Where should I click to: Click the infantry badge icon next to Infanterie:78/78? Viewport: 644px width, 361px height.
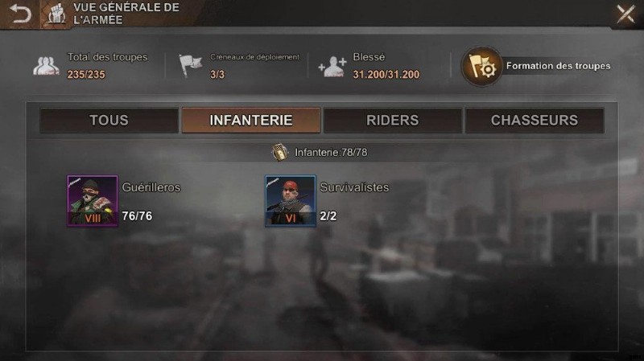pyautogui.click(x=279, y=152)
